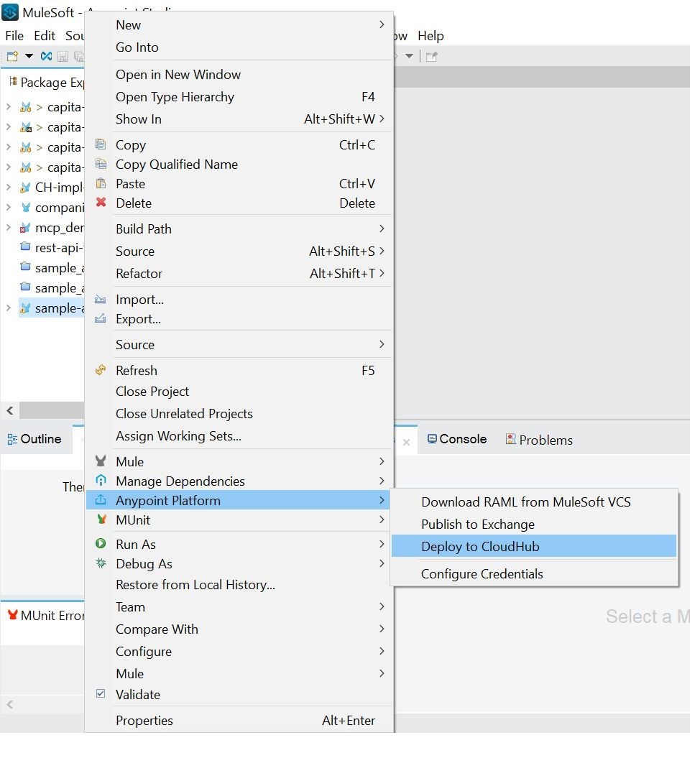This screenshot has width=700, height=776.
Task: Click the MUnit icon in context menu
Action: click(x=101, y=519)
